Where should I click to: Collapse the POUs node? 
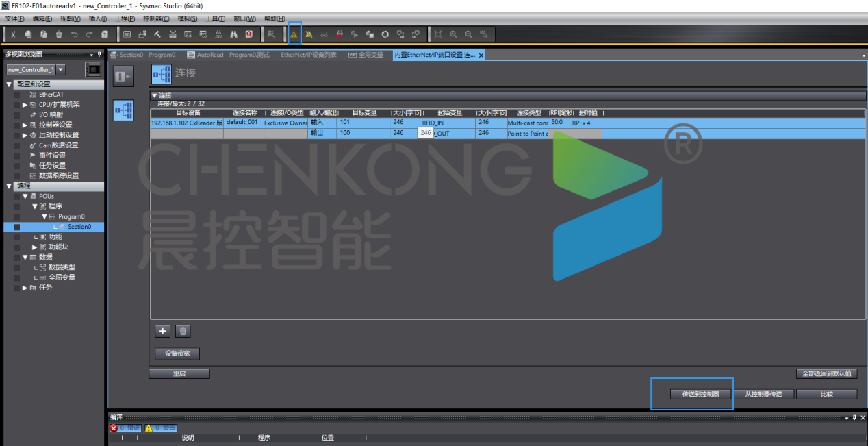[x=25, y=196]
